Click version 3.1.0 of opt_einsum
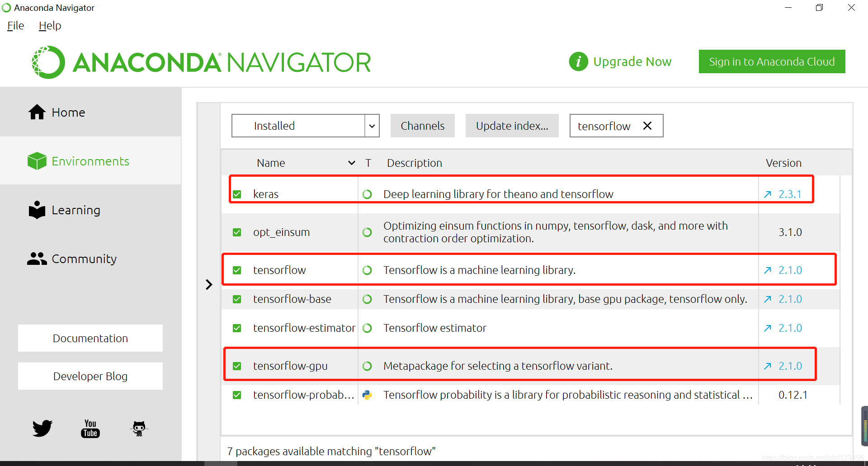The width and height of the screenshot is (868, 466). pyautogui.click(x=790, y=232)
